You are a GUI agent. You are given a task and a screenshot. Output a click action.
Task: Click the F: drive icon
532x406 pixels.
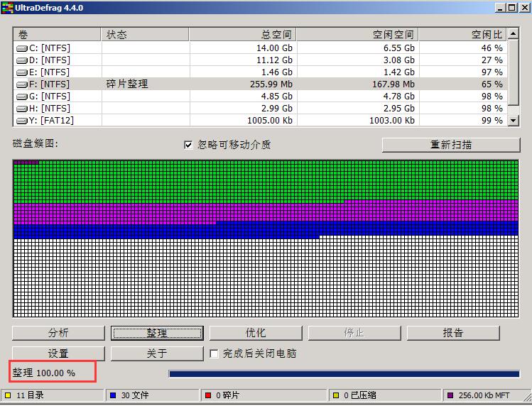[22, 84]
